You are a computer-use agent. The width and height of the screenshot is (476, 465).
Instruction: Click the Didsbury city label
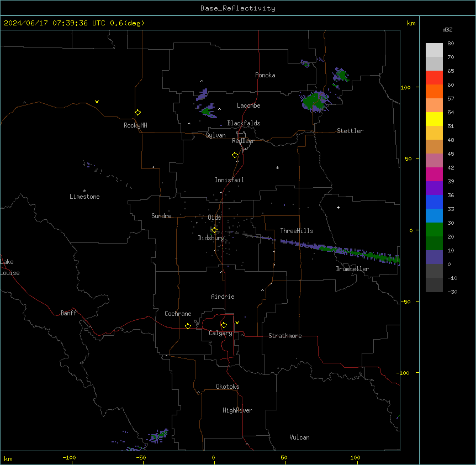pos(211,238)
